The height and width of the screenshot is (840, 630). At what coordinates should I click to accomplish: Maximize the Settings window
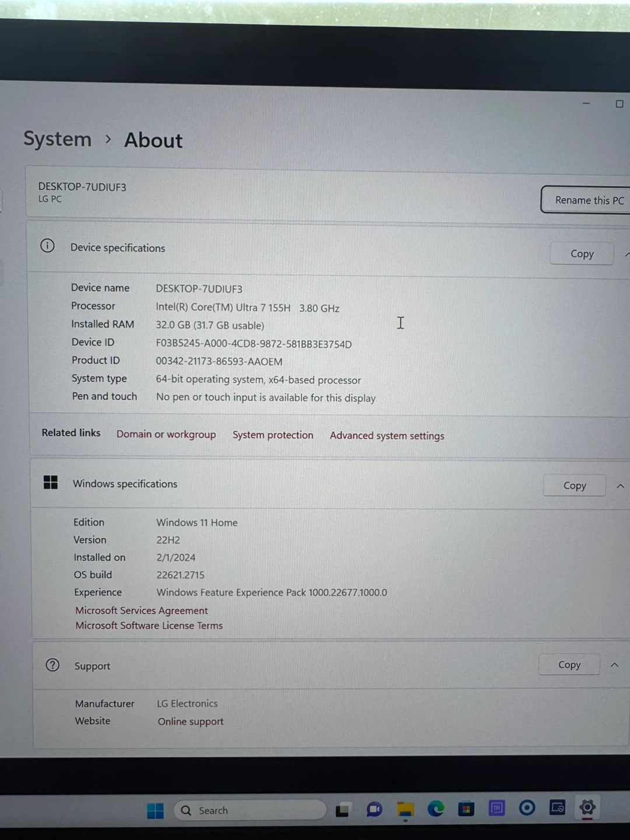click(619, 104)
